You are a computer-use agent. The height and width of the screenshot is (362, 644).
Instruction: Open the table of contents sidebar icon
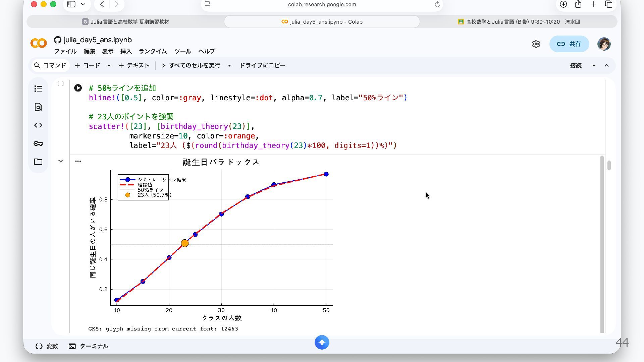pos(38,89)
